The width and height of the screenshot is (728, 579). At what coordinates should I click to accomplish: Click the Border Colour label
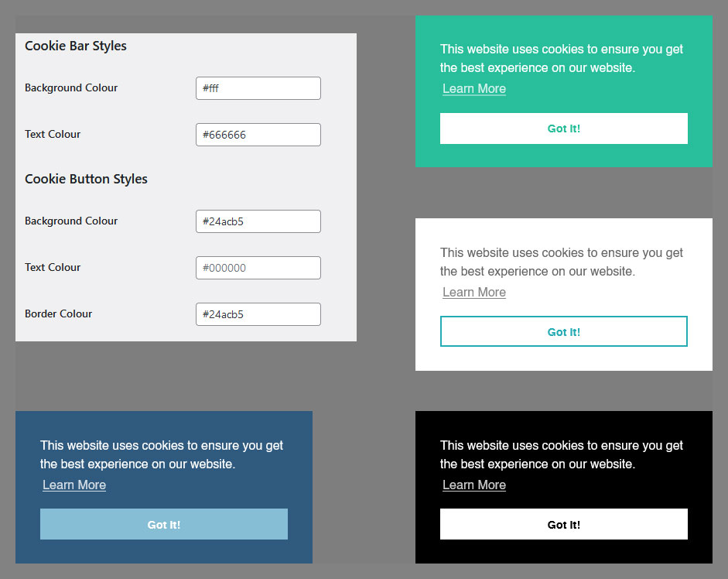click(x=59, y=313)
